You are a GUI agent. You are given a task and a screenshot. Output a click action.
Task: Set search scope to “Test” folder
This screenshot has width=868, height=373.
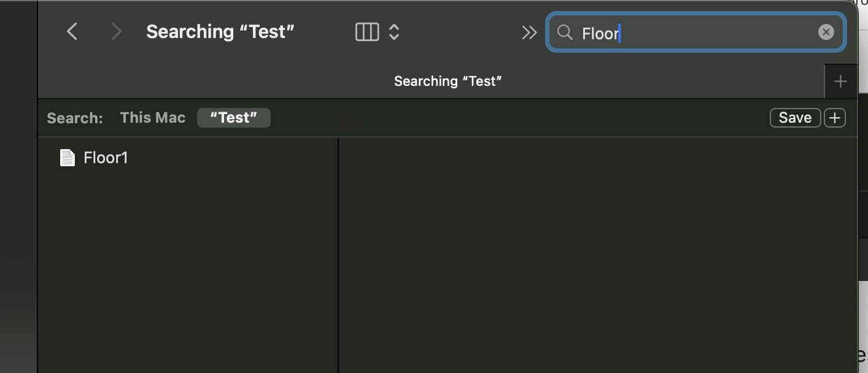click(234, 118)
